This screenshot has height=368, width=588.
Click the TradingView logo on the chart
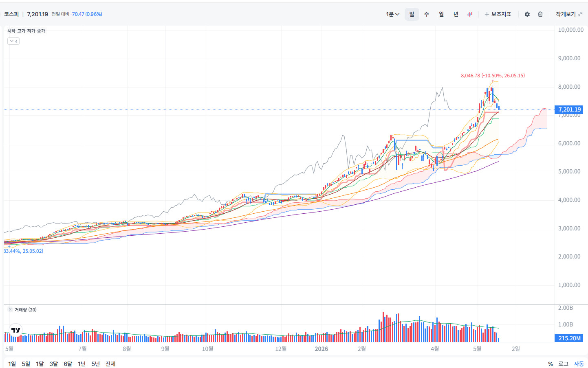click(16, 330)
